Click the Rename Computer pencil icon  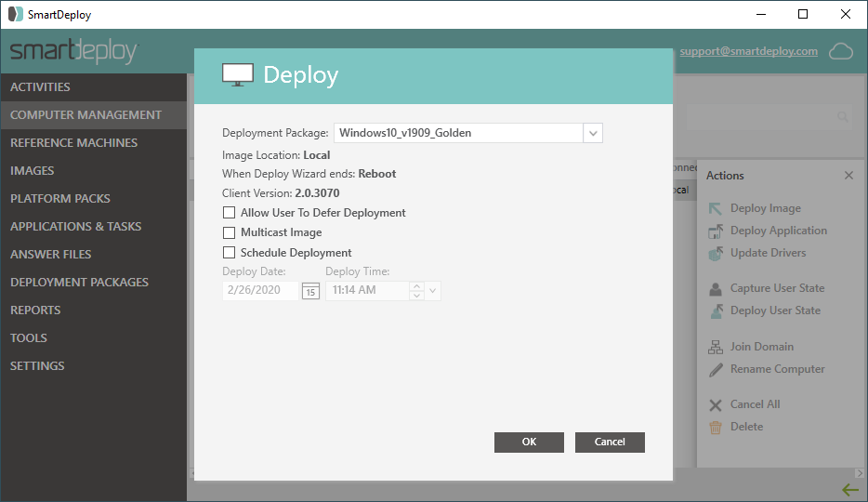click(716, 370)
